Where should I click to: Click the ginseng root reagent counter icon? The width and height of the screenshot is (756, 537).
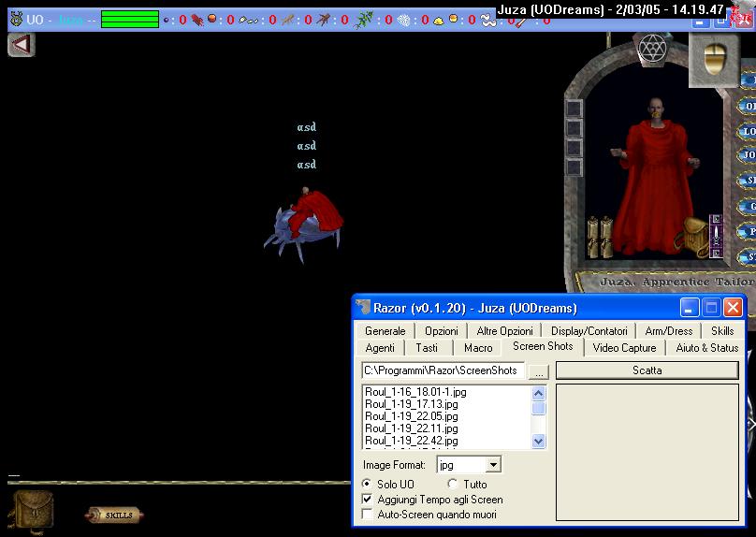point(287,20)
